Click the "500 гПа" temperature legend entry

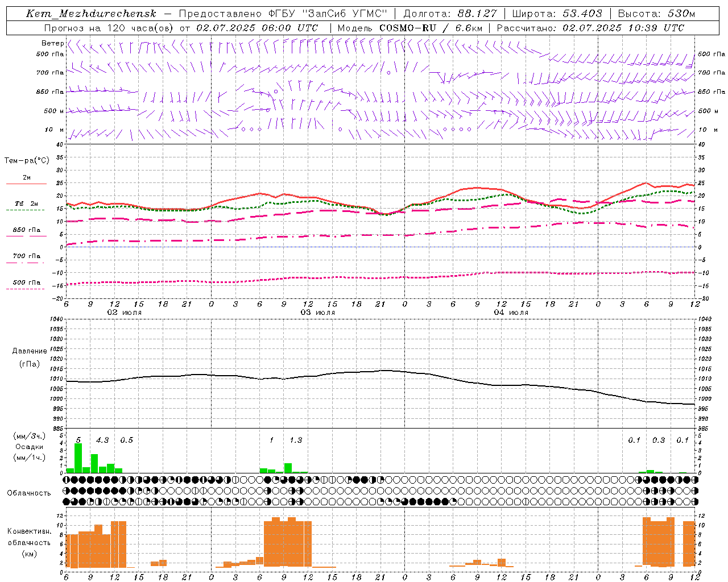pos(27,282)
